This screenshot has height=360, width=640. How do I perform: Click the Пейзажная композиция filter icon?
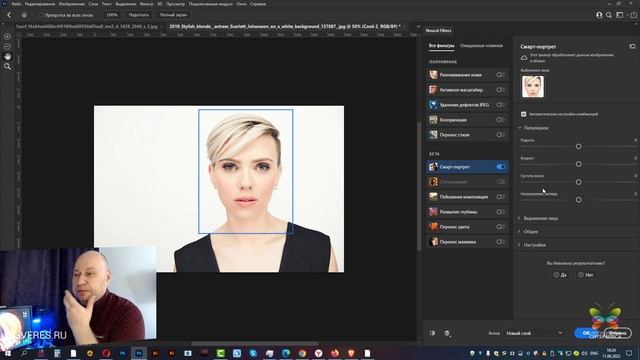coord(433,196)
